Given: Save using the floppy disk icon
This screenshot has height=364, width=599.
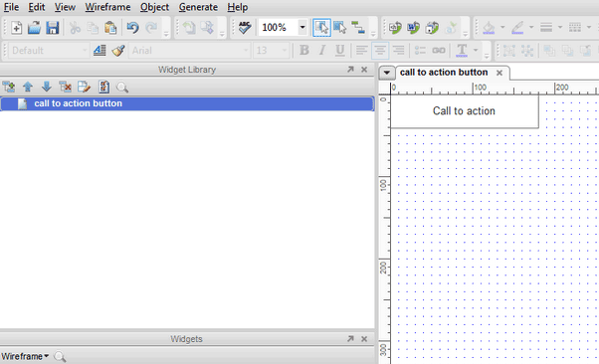Looking at the screenshot, I should (x=53, y=28).
